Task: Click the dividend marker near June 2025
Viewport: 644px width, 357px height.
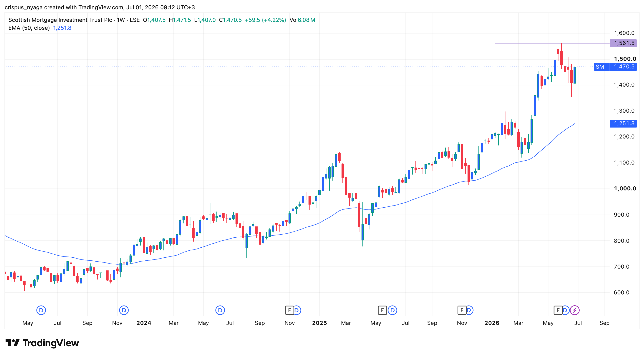Action: tap(392, 310)
